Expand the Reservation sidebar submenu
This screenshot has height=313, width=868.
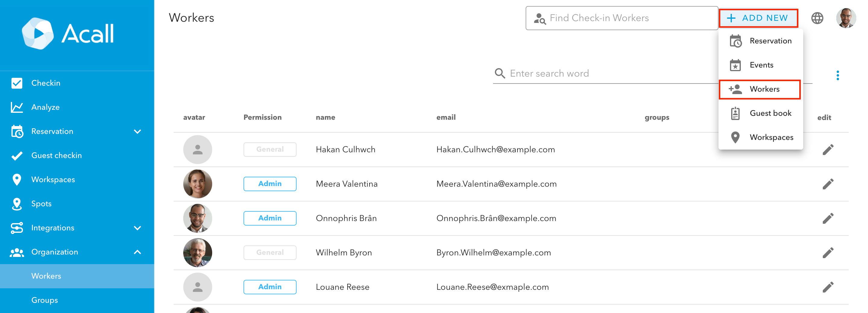[137, 131]
